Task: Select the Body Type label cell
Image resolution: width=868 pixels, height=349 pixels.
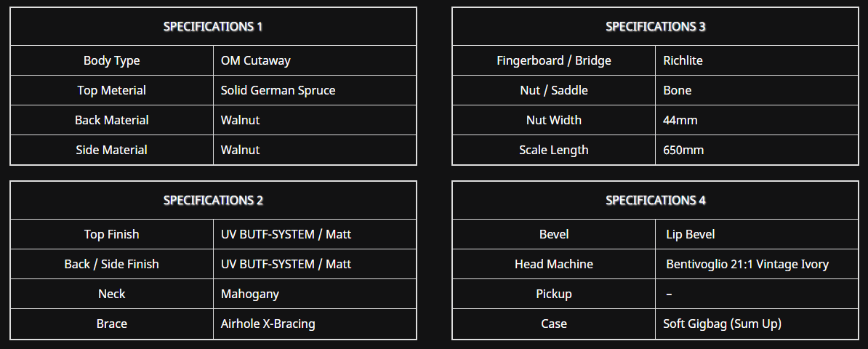Action: coord(112,60)
